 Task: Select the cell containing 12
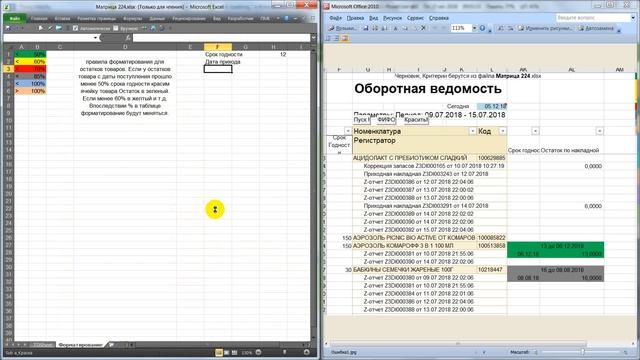tap(273, 54)
